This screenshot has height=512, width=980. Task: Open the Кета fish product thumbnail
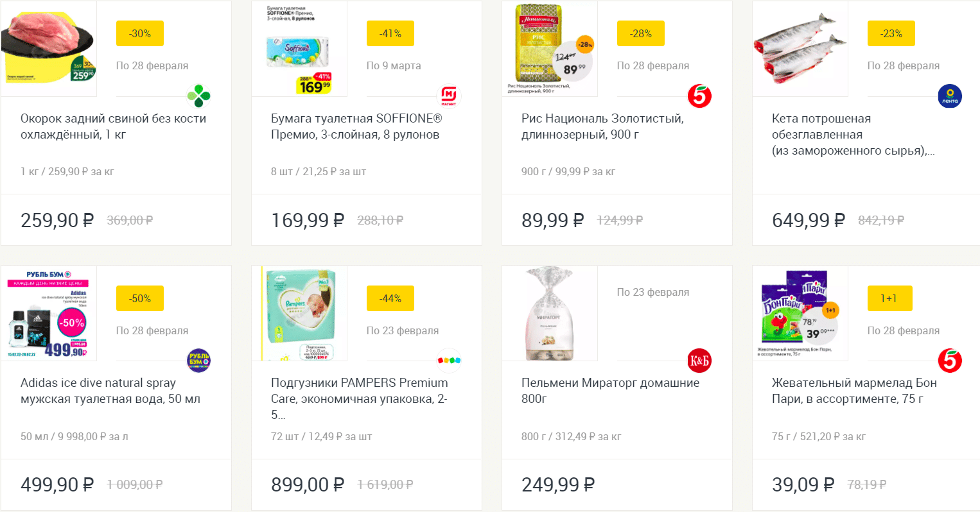(800, 49)
